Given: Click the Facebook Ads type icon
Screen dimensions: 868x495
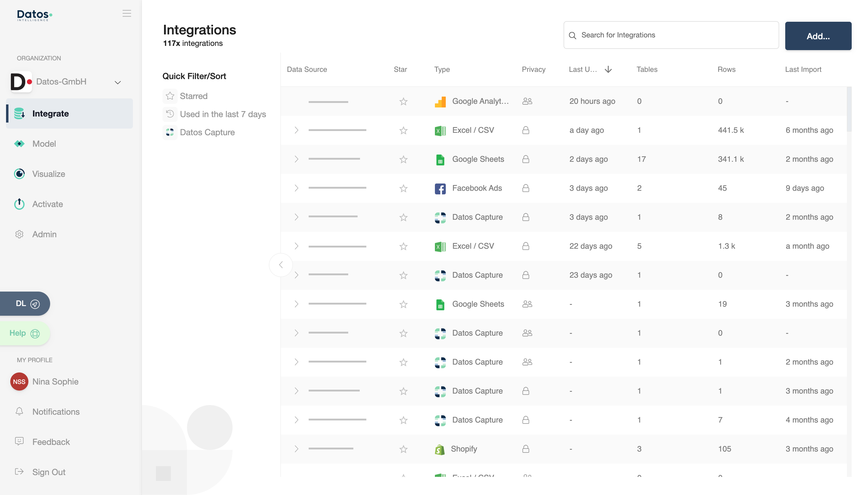Looking at the screenshot, I should click(x=440, y=188).
